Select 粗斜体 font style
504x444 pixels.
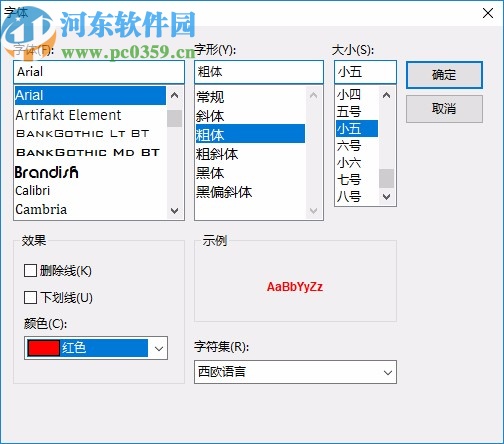[x=250, y=154]
